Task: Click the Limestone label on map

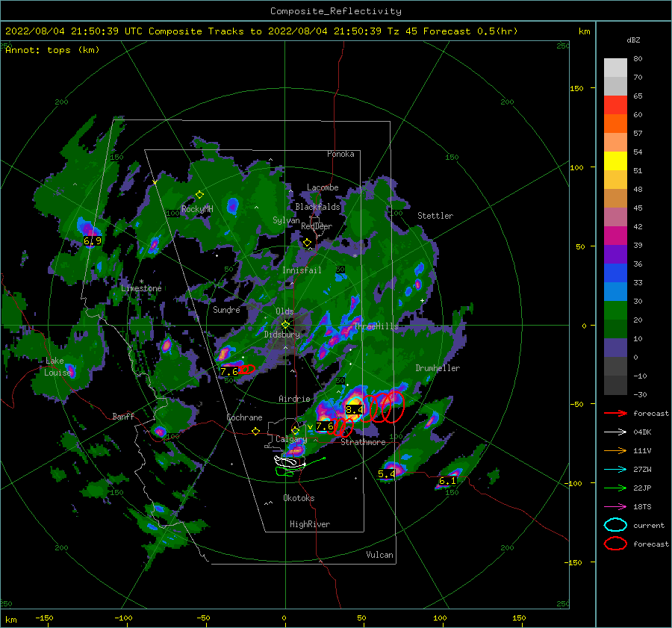Action: pos(141,288)
